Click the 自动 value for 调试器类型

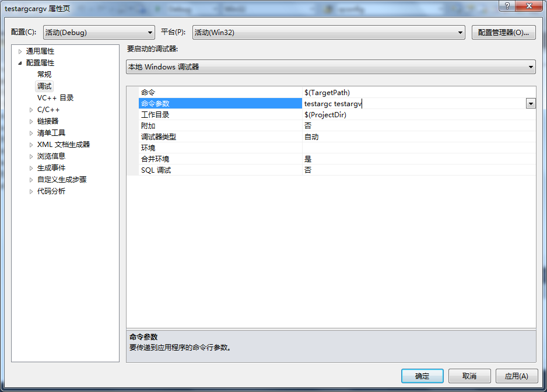pos(311,137)
